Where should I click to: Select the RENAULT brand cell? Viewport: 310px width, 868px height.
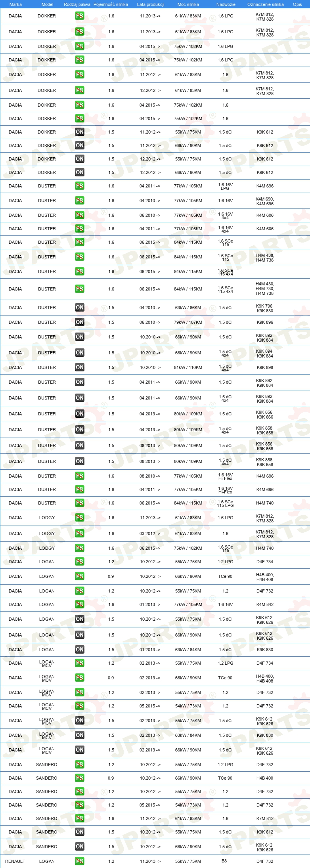[15, 861]
